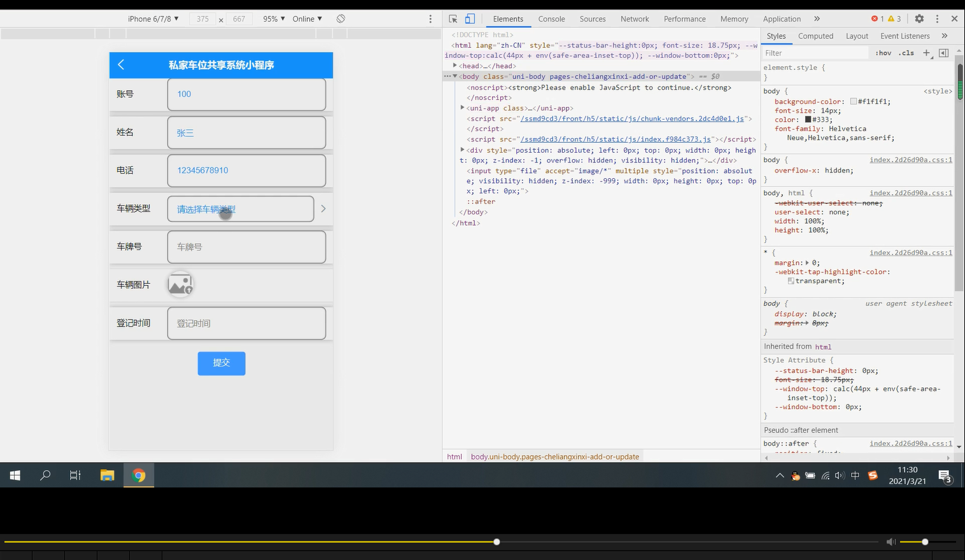Collapse the body element node
Viewport: 965px width, 560px height.
click(x=455, y=76)
